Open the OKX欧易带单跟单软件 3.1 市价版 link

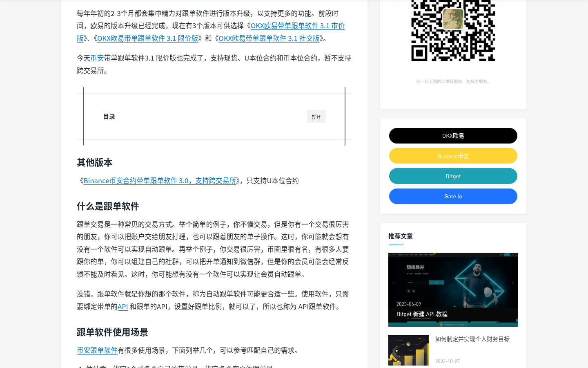298,26
